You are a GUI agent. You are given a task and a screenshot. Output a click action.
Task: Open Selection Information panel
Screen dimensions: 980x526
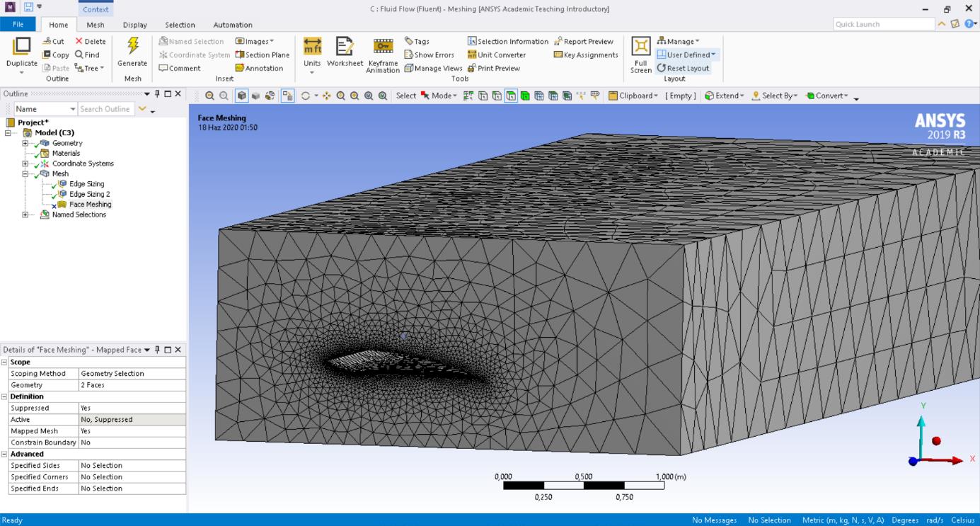click(508, 42)
